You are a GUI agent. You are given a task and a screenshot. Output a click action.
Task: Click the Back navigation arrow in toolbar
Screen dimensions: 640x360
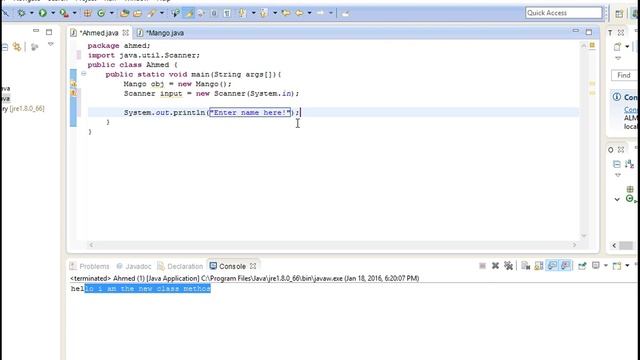(299, 13)
